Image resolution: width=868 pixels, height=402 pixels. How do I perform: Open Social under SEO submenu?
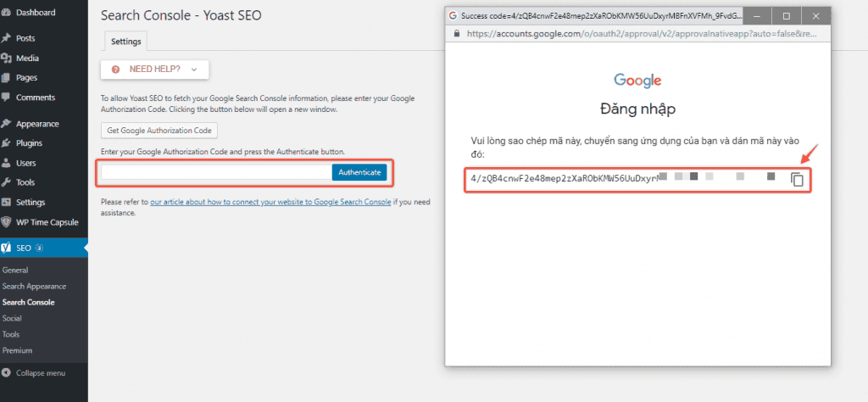(12, 318)
